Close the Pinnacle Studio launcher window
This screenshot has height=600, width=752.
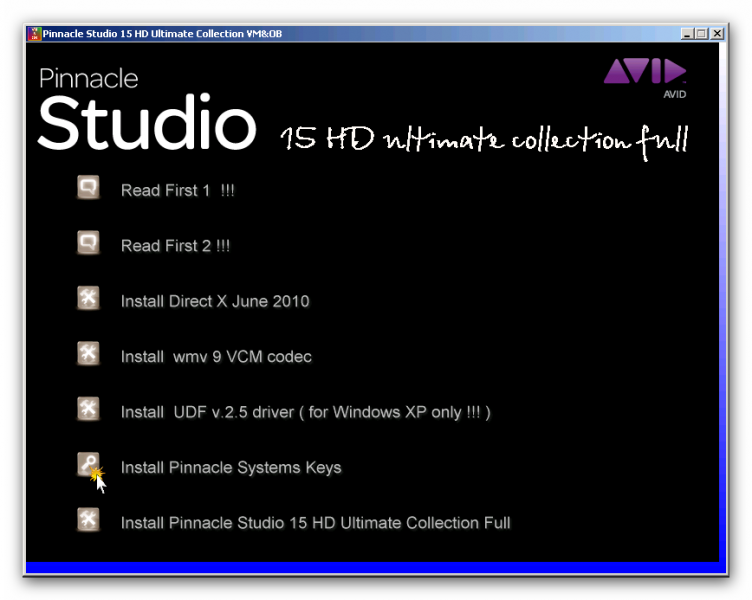717,34
